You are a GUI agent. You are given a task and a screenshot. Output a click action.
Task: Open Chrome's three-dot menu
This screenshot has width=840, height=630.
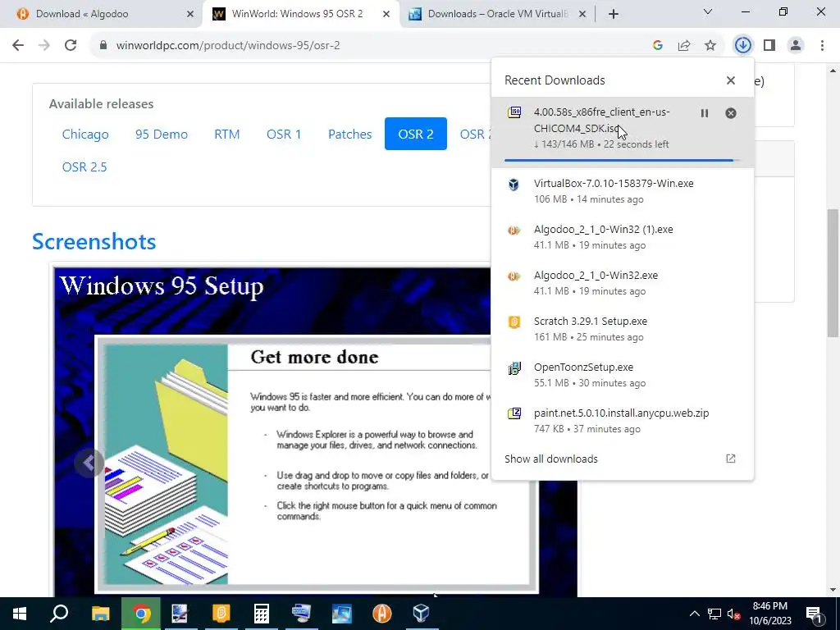coord(822,46)
